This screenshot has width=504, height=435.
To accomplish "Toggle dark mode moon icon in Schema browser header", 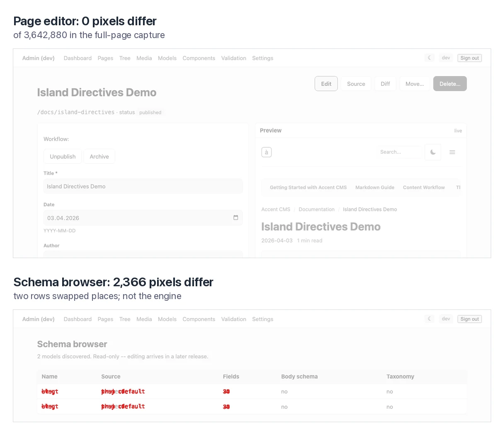I will point(429,319).
